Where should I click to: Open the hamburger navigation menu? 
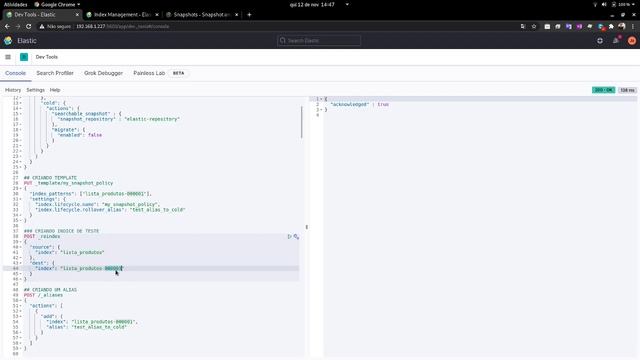[8, 57]
